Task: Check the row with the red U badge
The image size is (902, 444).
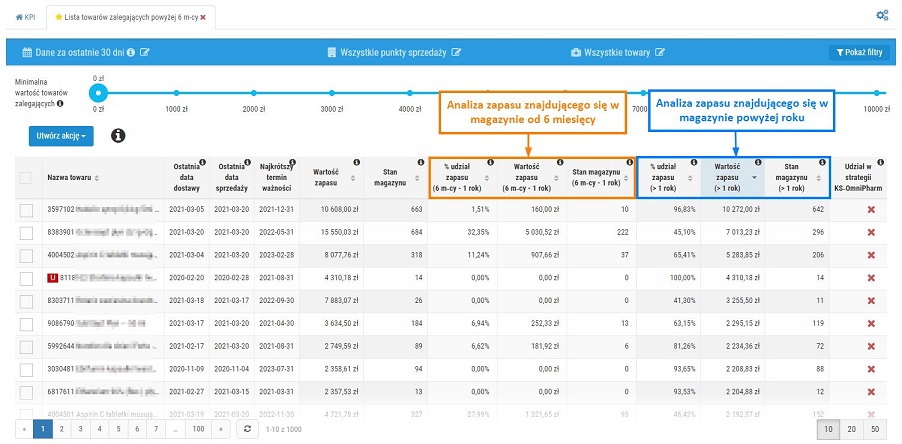Action: (26, 278)
